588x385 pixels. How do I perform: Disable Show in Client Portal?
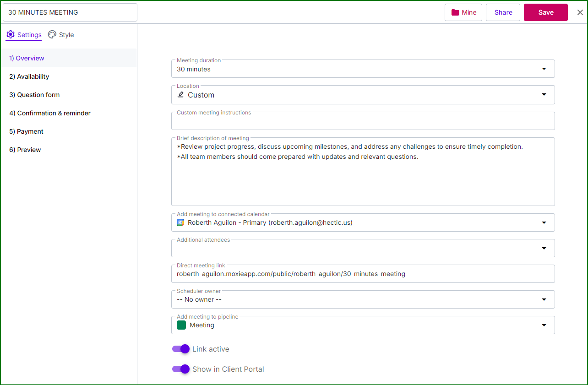pos(181,369)
